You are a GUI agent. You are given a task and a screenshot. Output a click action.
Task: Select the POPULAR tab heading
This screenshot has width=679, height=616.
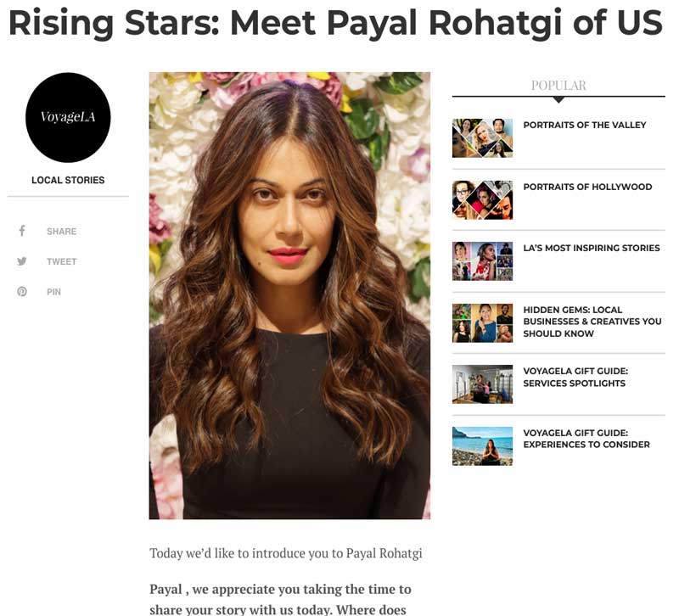558,86
